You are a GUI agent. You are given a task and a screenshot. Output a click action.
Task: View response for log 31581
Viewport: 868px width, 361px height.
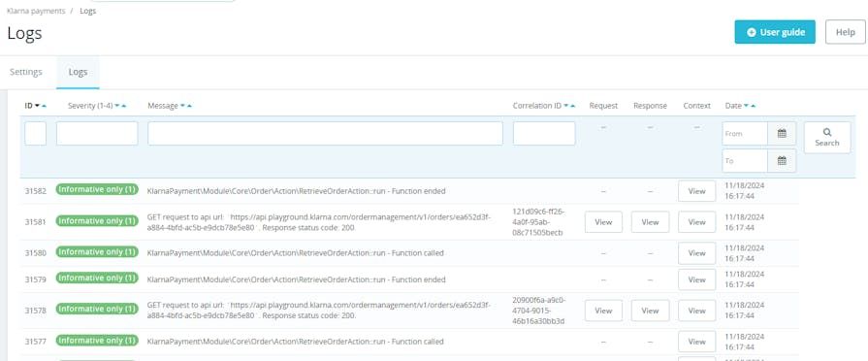pos(650,222)
